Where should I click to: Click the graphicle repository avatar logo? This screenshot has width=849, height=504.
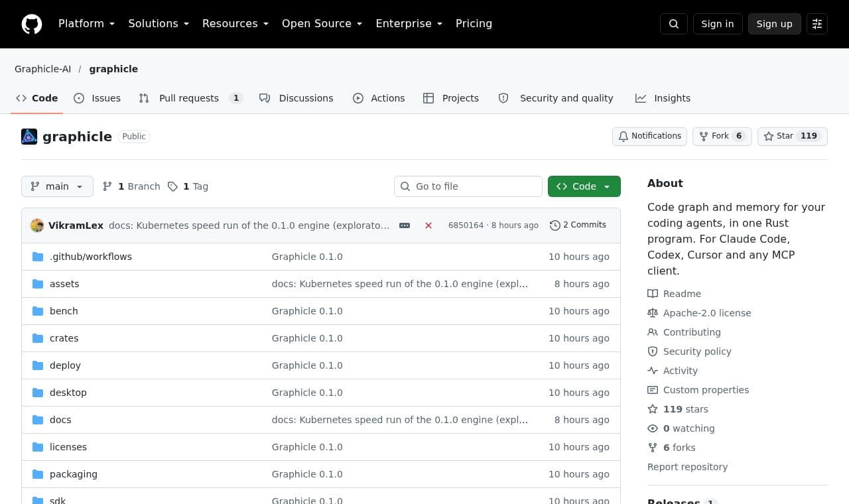click(x=29, y=137)
